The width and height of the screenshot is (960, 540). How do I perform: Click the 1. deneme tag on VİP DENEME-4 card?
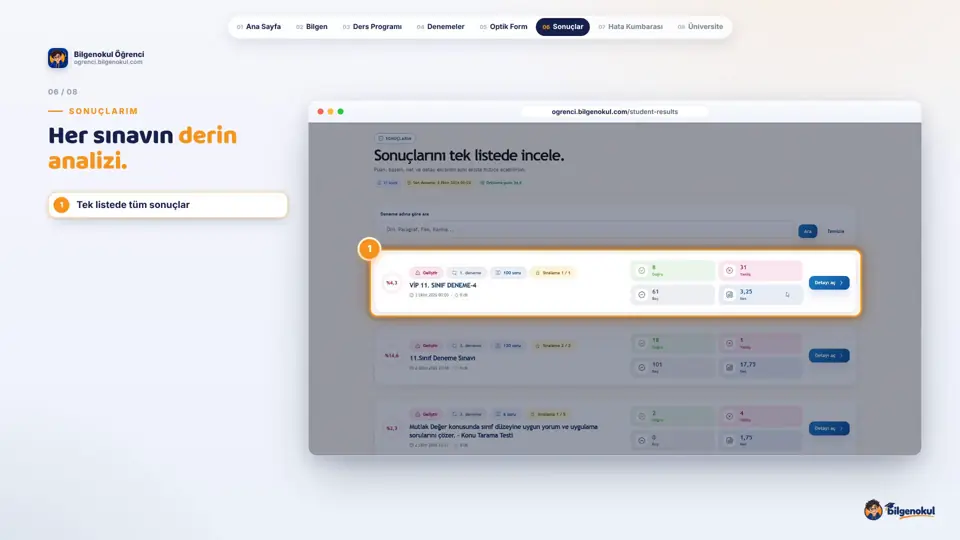[467, 273]
